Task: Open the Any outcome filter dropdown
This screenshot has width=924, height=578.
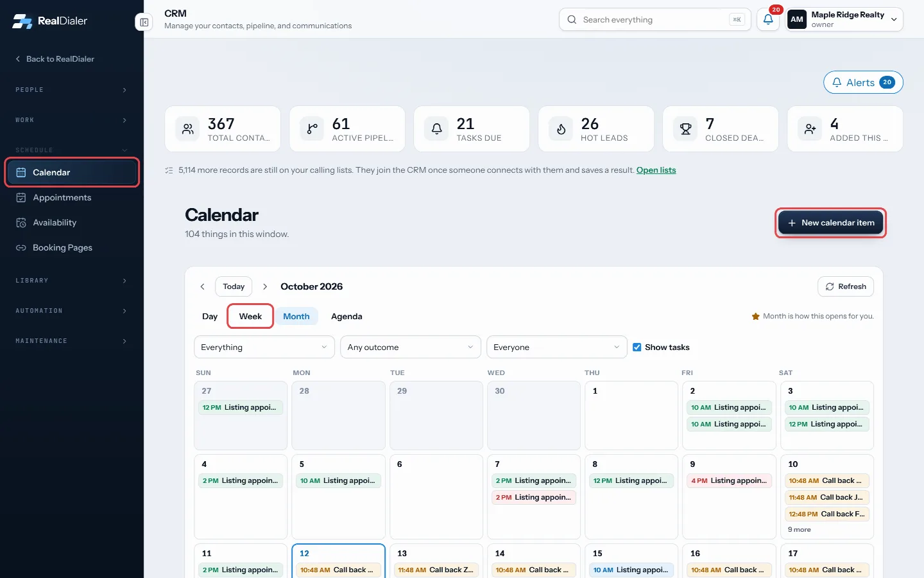Action: pyautogui.click(x=411, y=347)
